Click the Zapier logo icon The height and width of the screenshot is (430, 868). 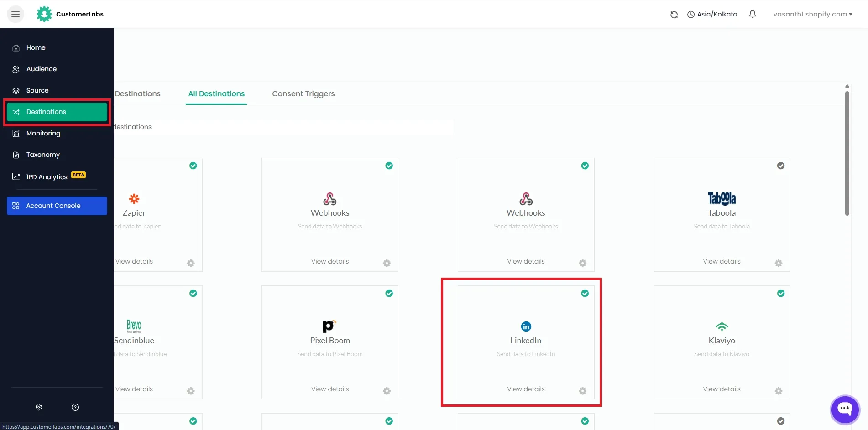point(134,199)
